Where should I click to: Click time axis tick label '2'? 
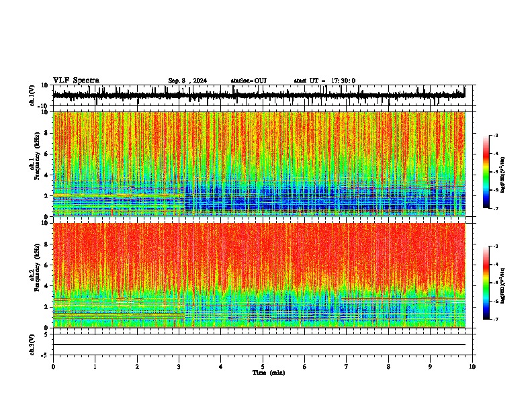[137, 367]
